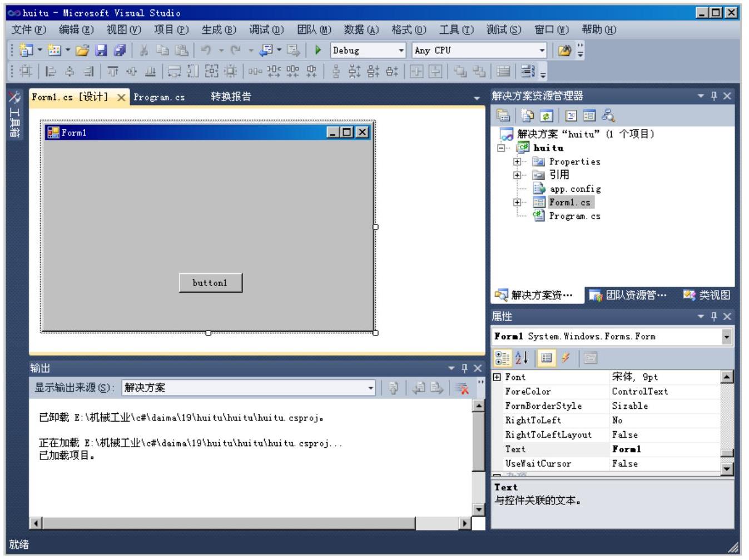The height and width of the screenshot is (560, 749).
Task: Switch to the Program.cs tab
Action: pyautogui.click(x=159, y=97)
